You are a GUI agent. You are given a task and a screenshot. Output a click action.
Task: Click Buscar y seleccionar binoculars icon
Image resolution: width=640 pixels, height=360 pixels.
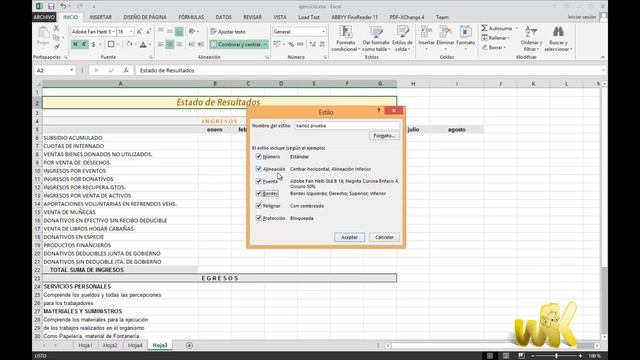[558, 31]
